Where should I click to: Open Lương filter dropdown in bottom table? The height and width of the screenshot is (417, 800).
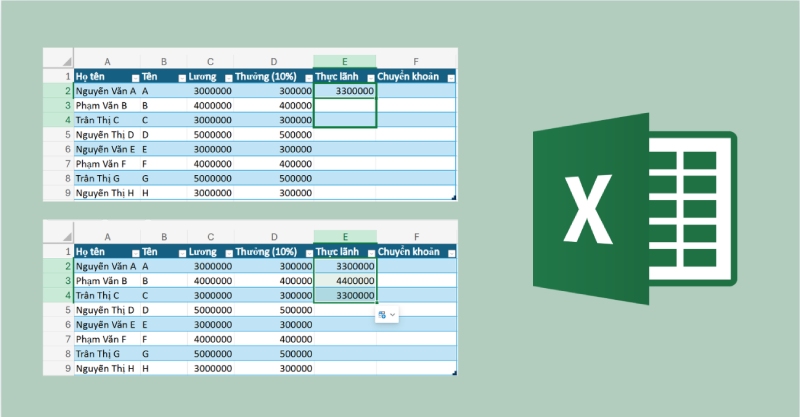[x=229, y=253]
